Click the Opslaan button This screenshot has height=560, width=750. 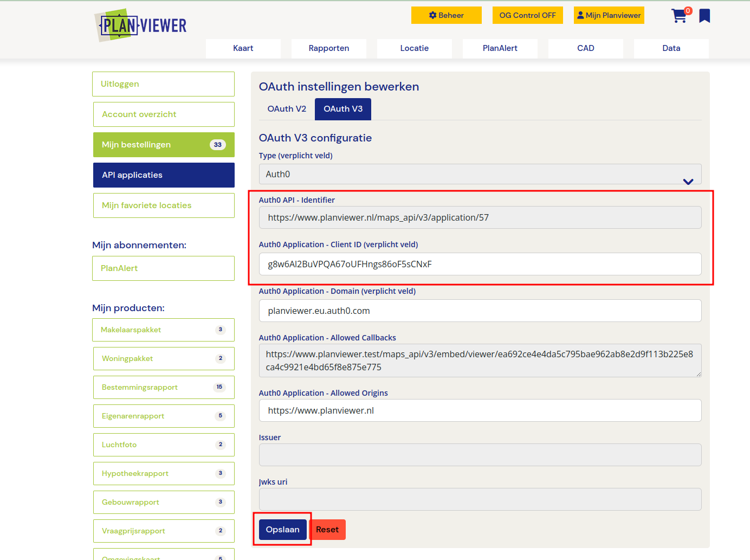coord(282,529)
